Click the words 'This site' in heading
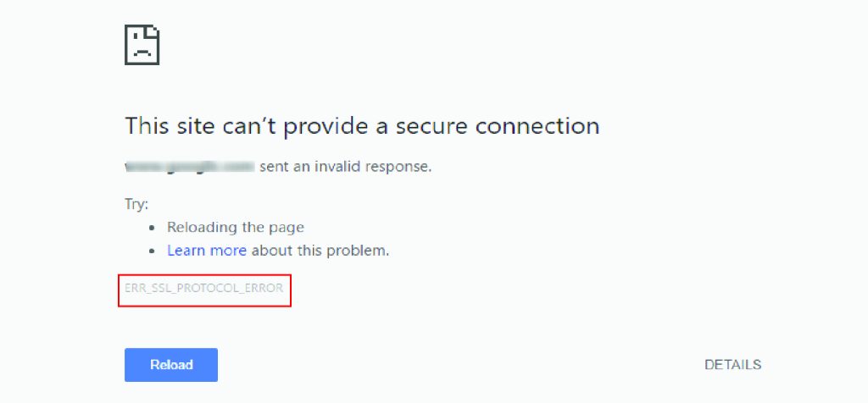 point(170,126)
